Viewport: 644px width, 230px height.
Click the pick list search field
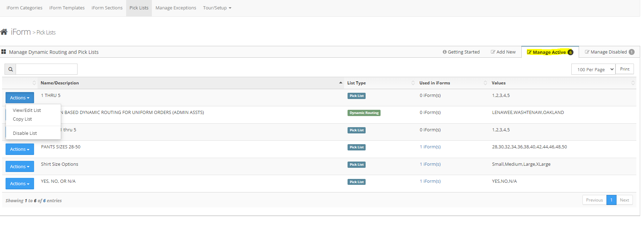[x=47, y=69]
